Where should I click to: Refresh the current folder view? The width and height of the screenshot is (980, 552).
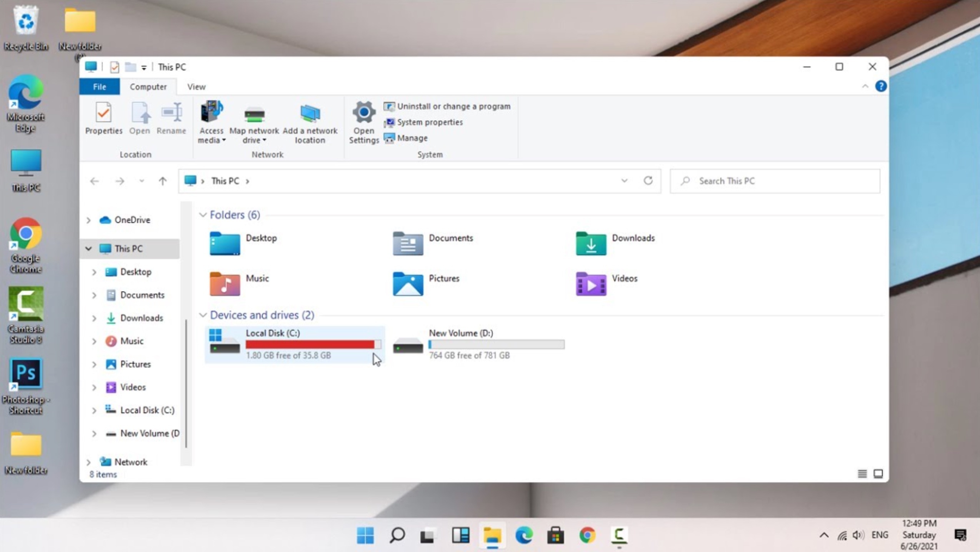(x=648, y=181)
